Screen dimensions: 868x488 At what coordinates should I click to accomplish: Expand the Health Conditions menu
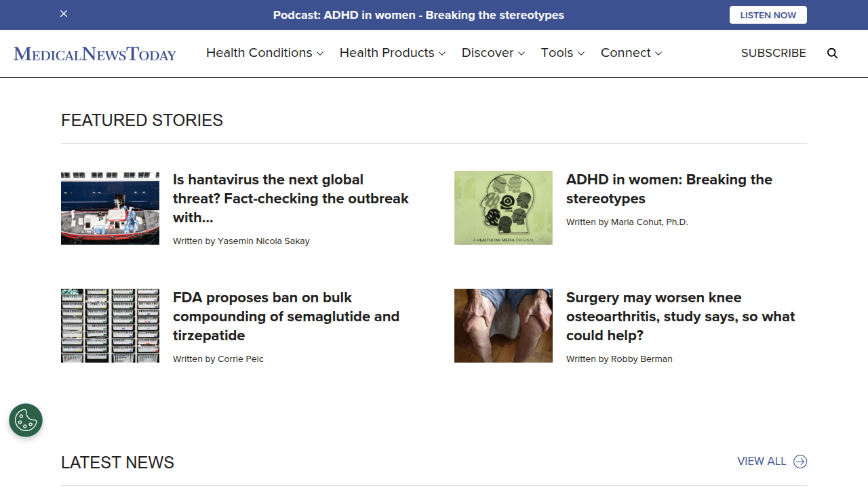pyautogui.click(x=264, y=53)
